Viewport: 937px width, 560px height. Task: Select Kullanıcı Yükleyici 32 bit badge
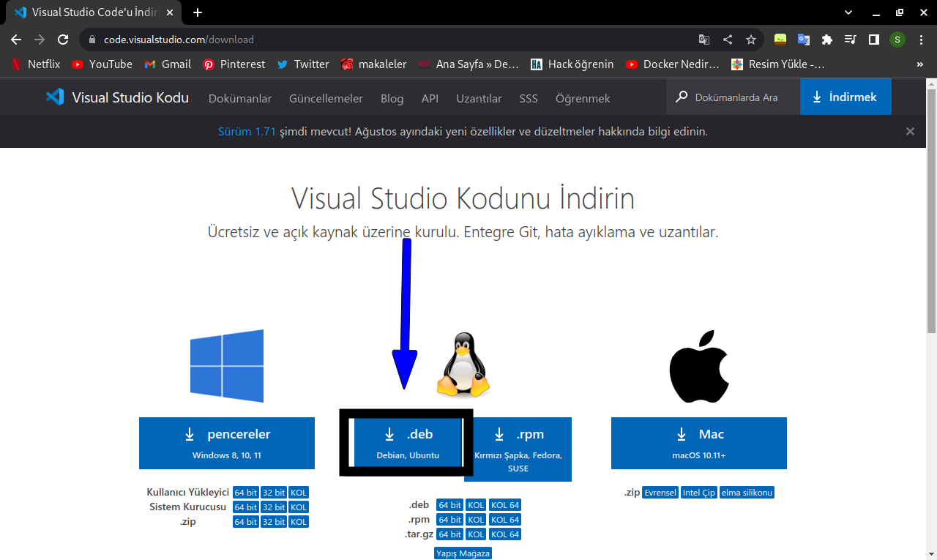coord(274,493)
